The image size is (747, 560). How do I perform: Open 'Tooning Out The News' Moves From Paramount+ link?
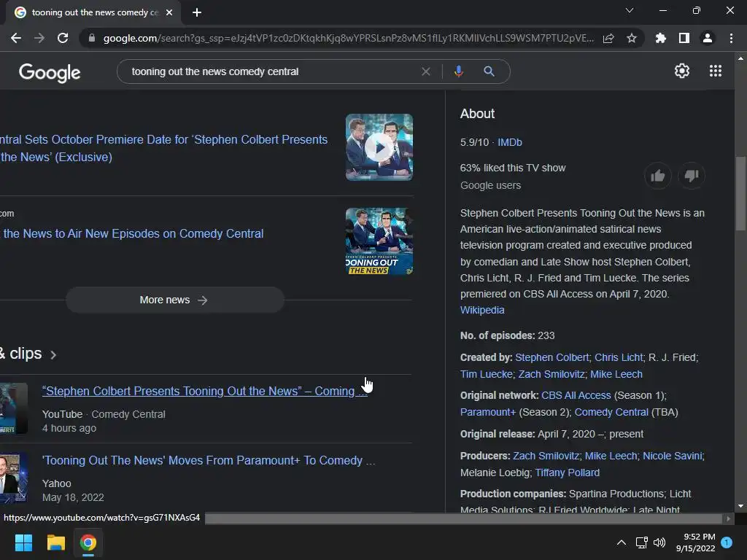[x=209, y=461]
